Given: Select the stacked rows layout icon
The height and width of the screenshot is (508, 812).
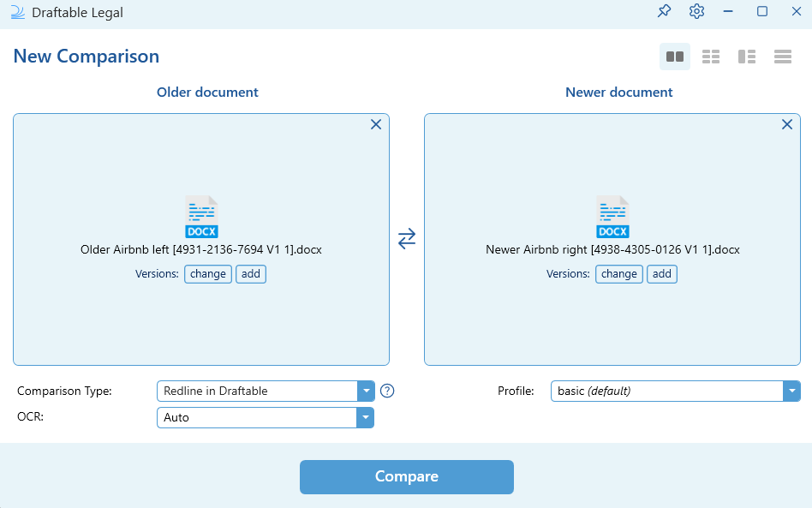Looking at the screenshot, I should 783,57.
